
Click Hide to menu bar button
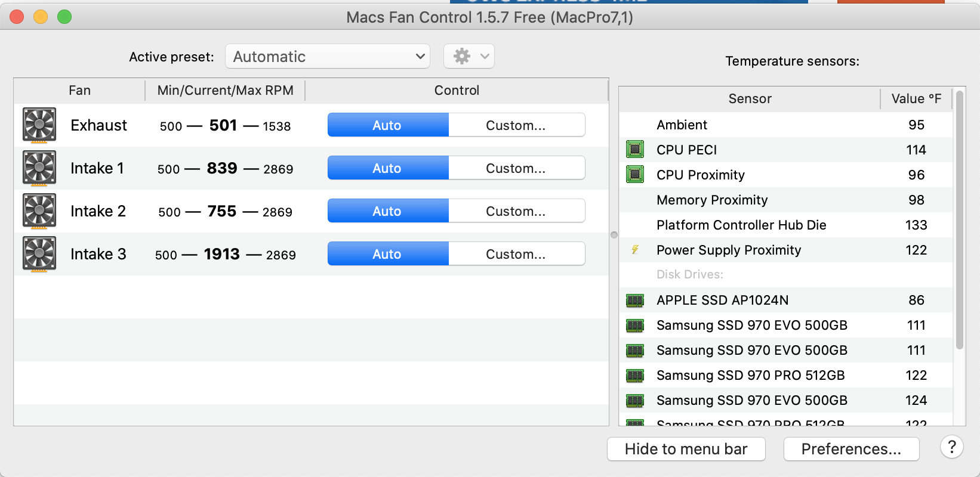point(686,449)
